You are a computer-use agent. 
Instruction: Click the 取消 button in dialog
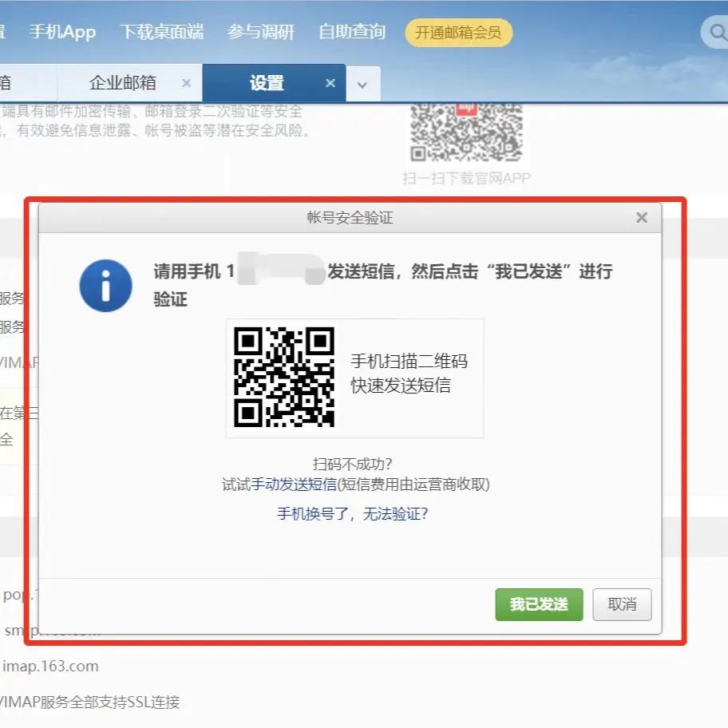tap(622, 604)
